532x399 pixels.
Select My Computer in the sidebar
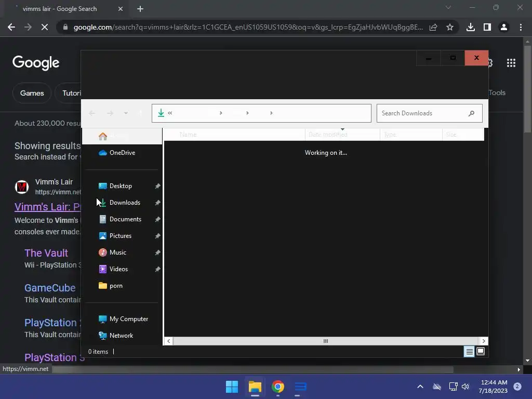tap(129, 319)
